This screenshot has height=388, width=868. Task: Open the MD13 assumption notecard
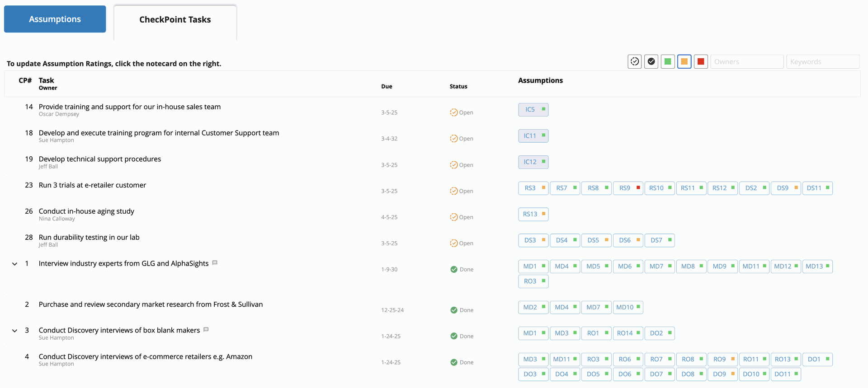coord(817,267)
